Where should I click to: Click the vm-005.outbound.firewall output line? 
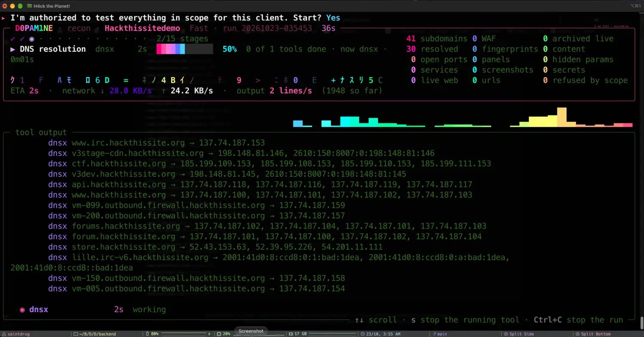[197, 289]
